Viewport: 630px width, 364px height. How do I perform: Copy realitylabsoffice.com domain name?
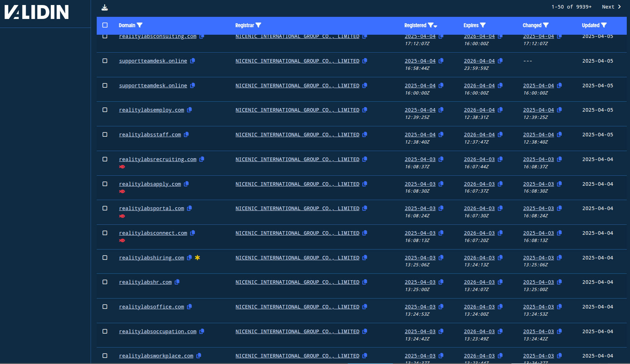point(189,307)
